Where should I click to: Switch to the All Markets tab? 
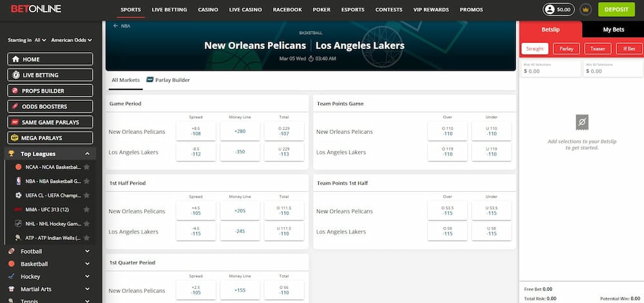(x=126, y=80)
